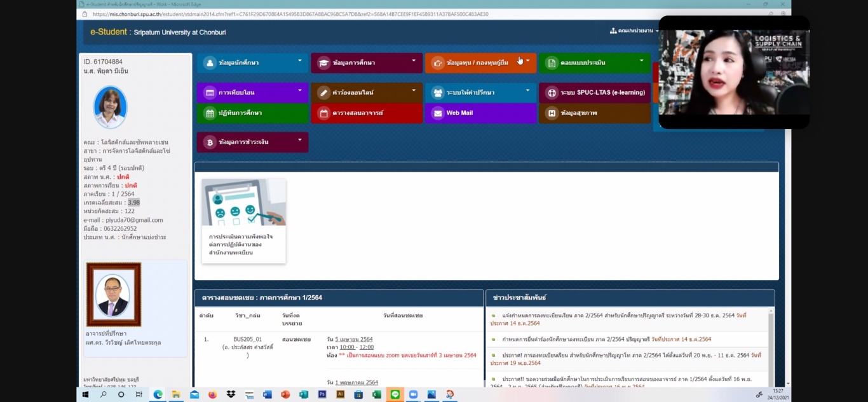Click the student ID 61704884
Viewport: 868px width, 402px height.
108,62
